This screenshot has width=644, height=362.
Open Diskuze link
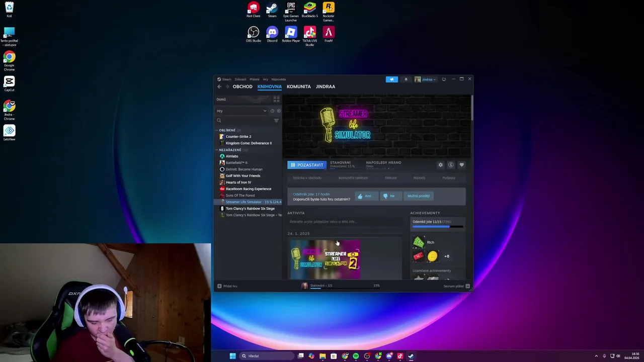tap(391, 178)
